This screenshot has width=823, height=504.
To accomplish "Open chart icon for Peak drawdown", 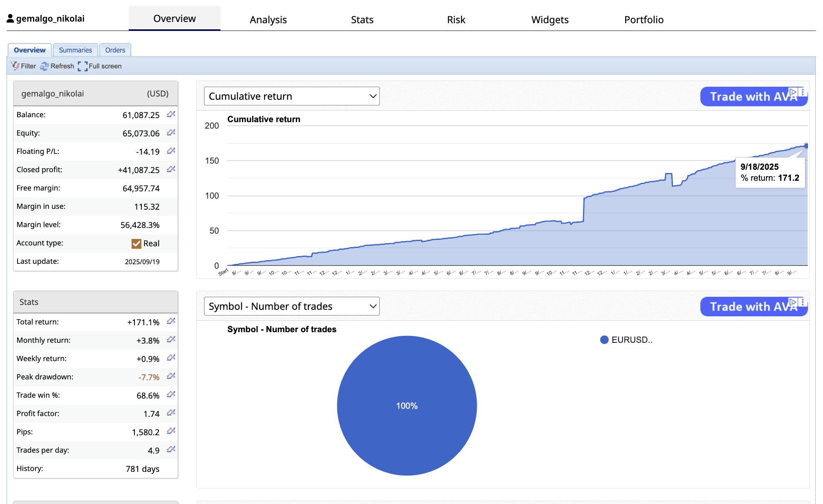I will pyautogui.click(x=171, y=377).
